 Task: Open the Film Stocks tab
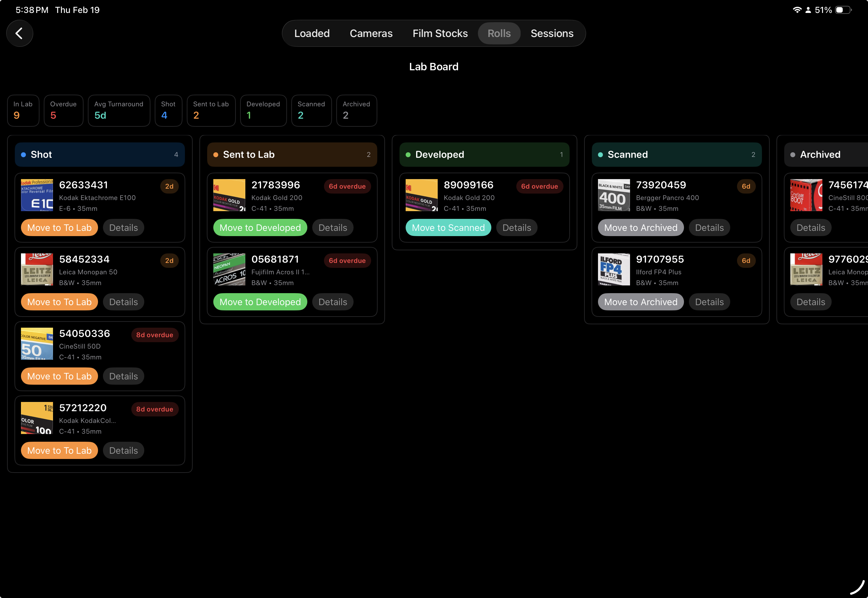pos(440,33)
